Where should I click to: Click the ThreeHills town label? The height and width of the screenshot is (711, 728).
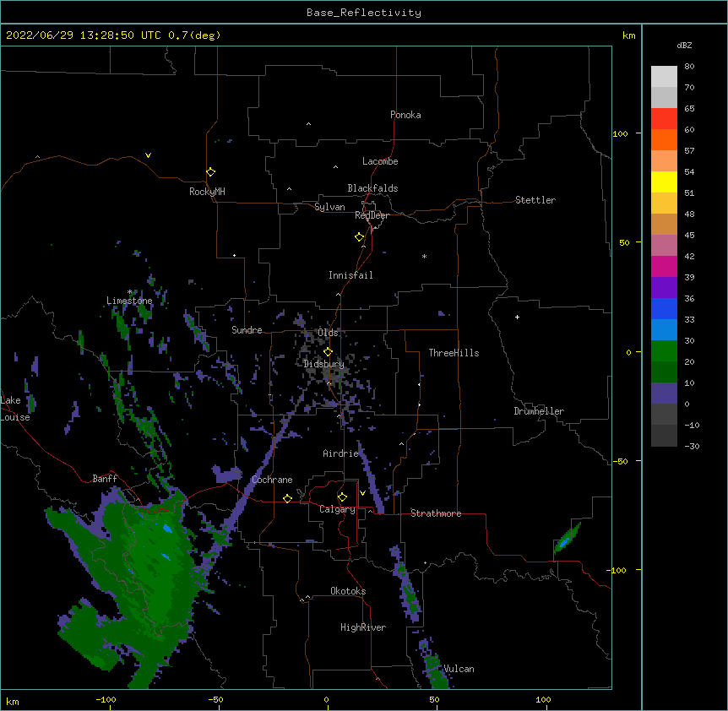pos(454,353)
